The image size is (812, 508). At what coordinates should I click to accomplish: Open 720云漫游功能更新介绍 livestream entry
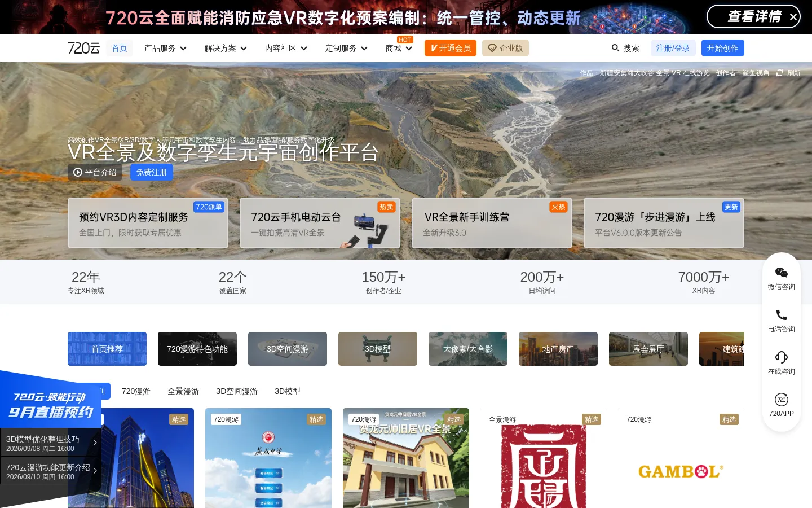click(x=51, y=471)
